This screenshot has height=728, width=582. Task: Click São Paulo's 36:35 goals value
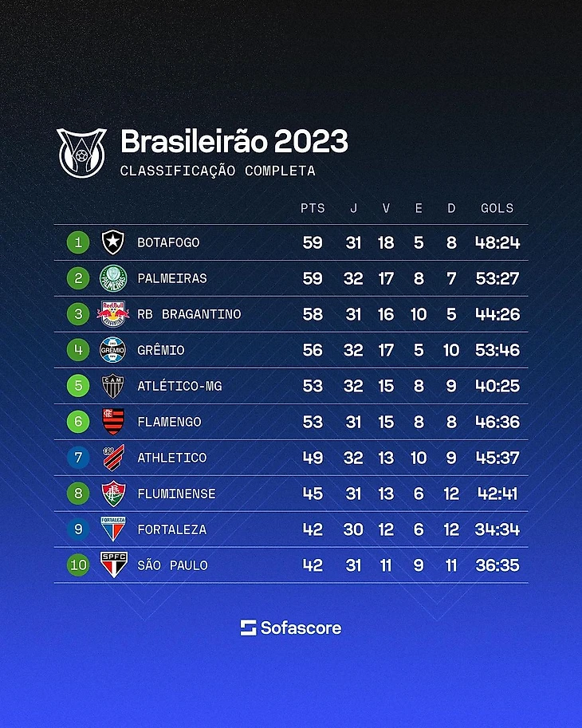click(x=497, y=565)
